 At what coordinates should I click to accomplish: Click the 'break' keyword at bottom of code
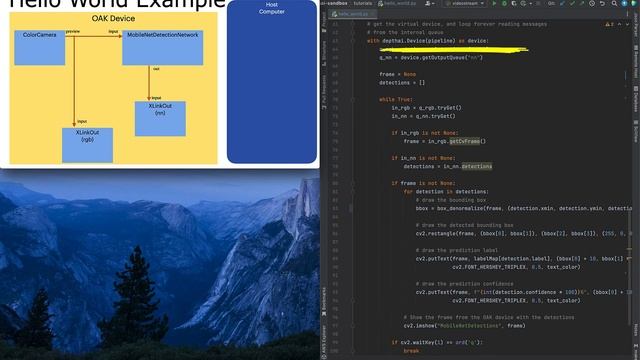pyautogui.click(x=411, y=351)
